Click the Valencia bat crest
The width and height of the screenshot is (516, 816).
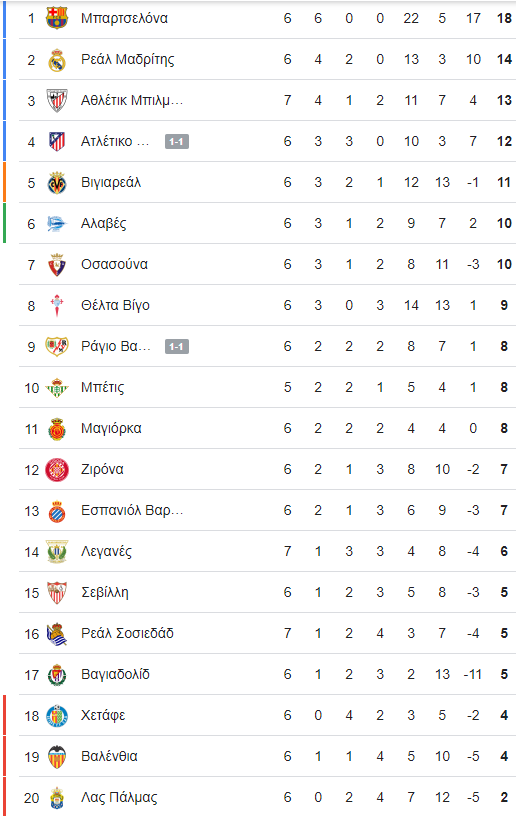[x=57, y=757]
